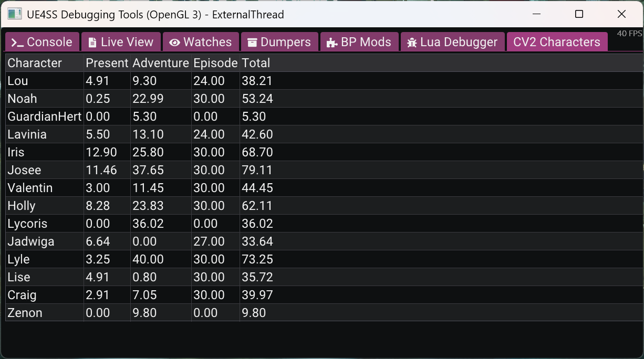Click Iris's present value 12.90

(101, 152)
